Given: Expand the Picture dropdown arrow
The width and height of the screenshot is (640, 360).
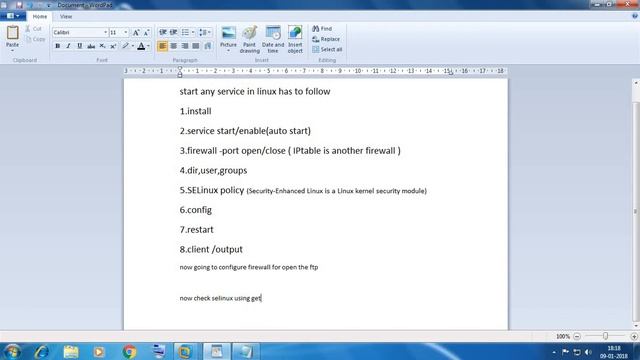Looking at the screenshot, I should pyautogui.click(x=228, y=51).
